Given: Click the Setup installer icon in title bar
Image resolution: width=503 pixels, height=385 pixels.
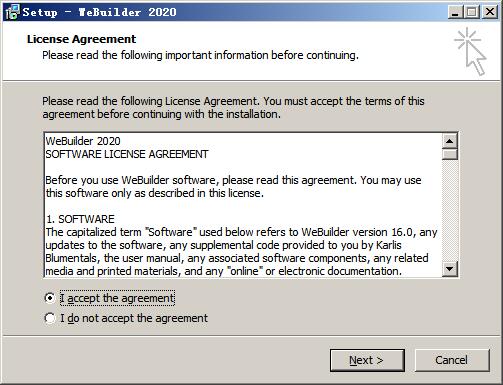Looking at the screenshot, I should pos(12,12).
